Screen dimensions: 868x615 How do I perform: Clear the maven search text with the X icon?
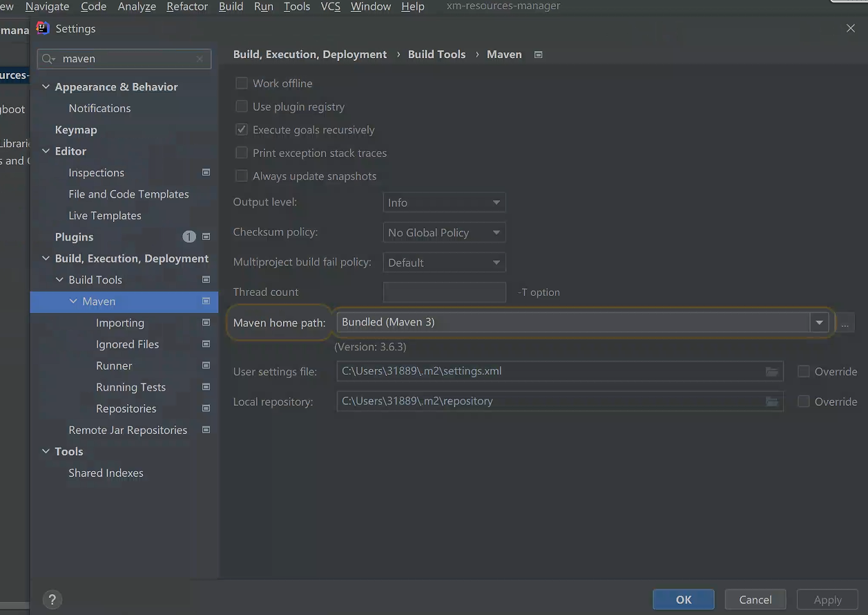(200, 59)
